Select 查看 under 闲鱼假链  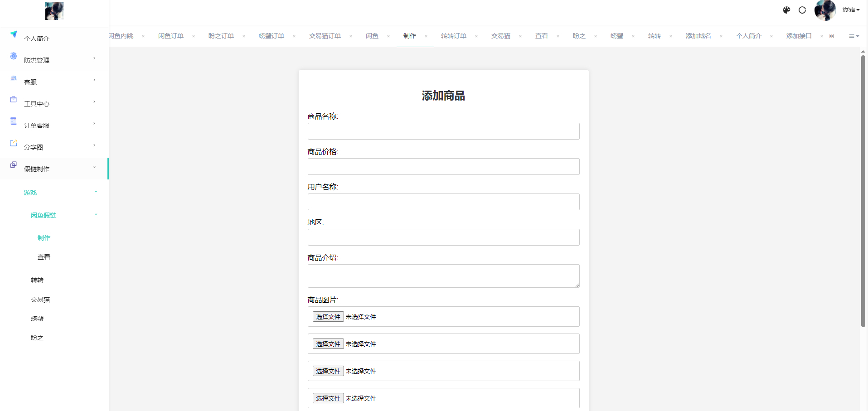coord(44,256)
